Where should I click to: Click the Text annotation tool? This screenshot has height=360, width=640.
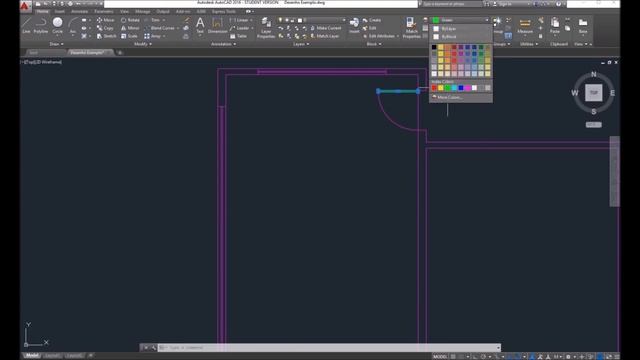point(200,25)
